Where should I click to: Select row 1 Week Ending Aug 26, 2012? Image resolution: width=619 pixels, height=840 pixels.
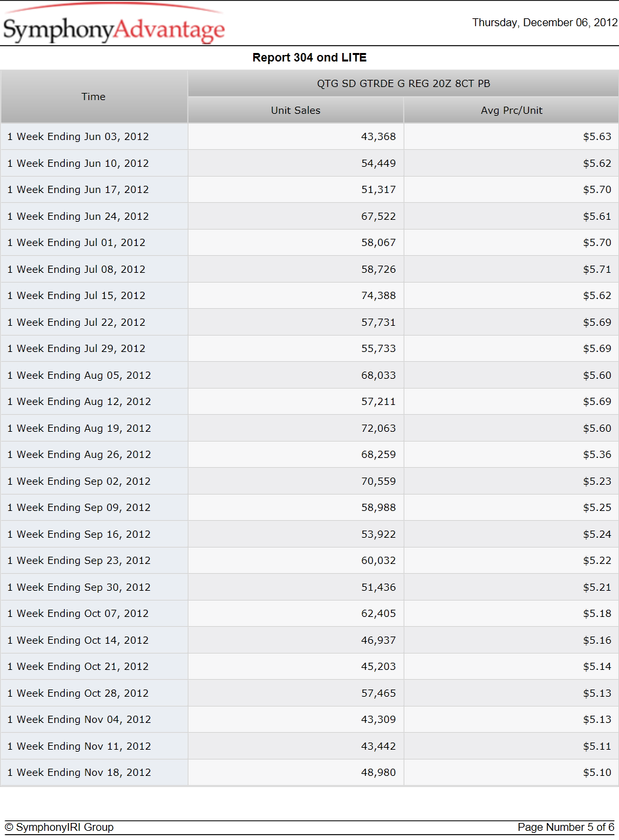point(309,455)
